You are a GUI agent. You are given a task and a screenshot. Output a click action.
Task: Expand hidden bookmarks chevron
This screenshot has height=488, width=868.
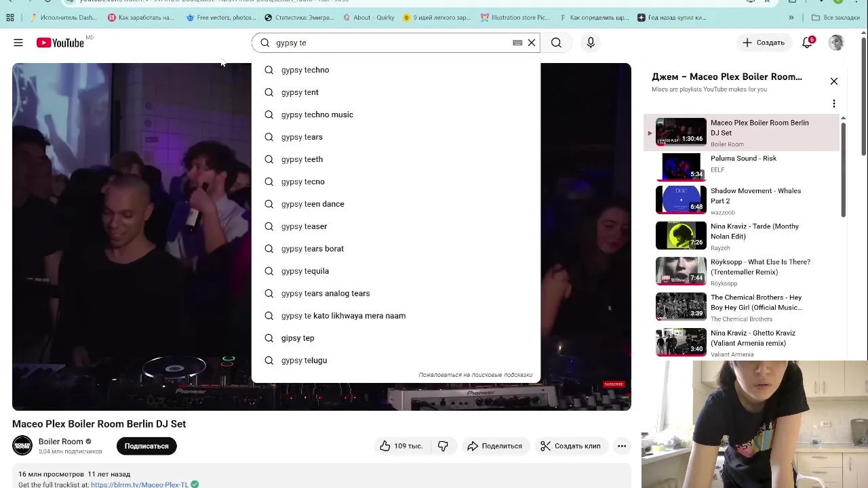point(791,18)
